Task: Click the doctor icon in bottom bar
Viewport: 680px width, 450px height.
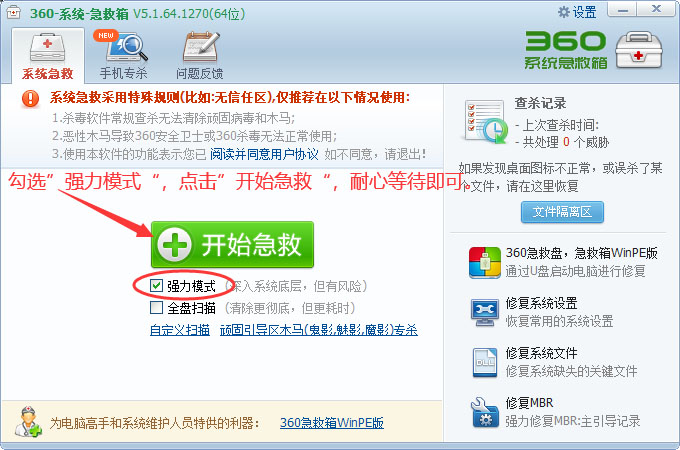Action: click(28, 421)
